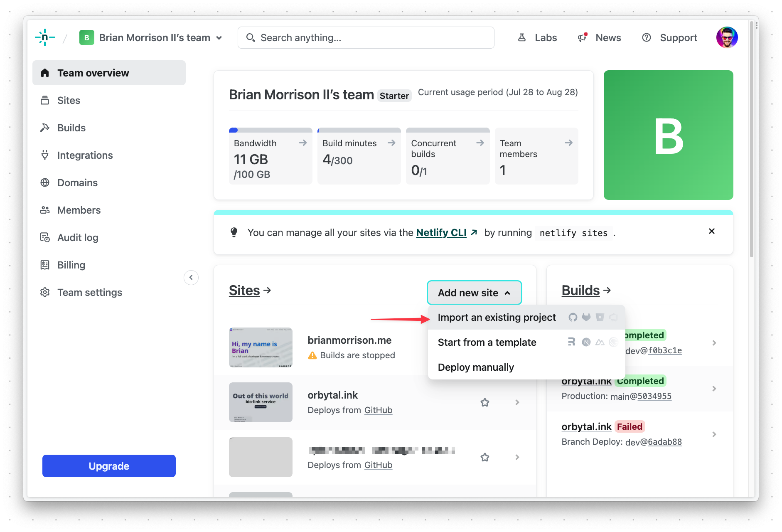Click the Azure DevOps icon in the import row

point(614,318)
